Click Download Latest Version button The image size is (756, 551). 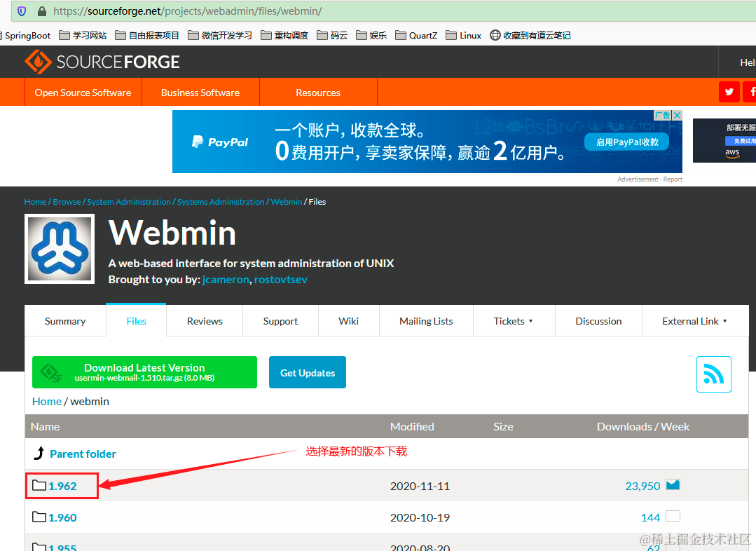click(x=144, y=372)
